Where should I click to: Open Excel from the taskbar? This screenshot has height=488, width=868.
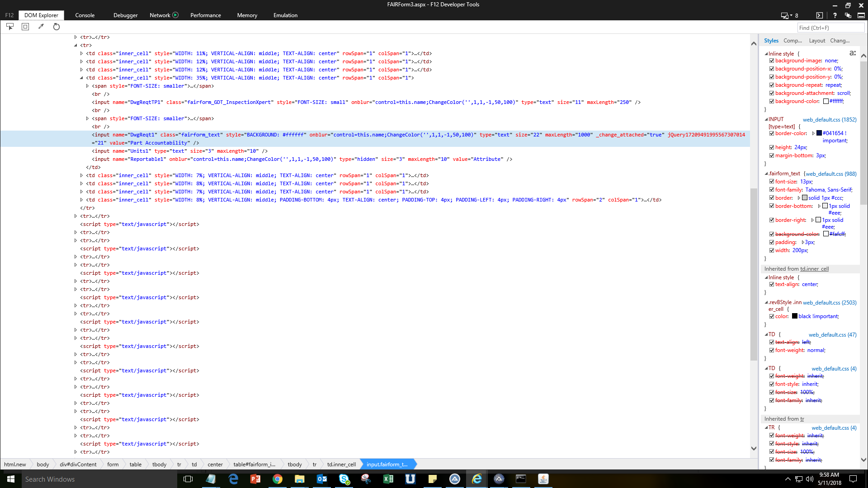(388, 479)
